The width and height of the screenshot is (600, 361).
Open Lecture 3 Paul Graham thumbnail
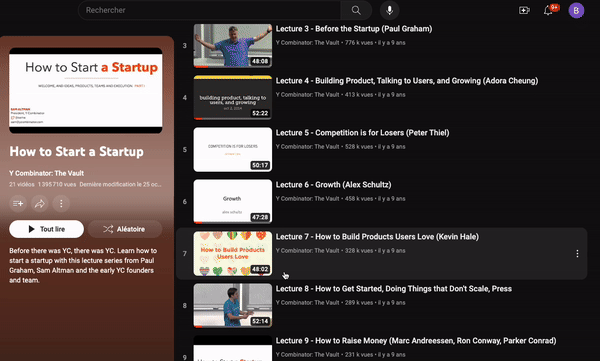233,46
